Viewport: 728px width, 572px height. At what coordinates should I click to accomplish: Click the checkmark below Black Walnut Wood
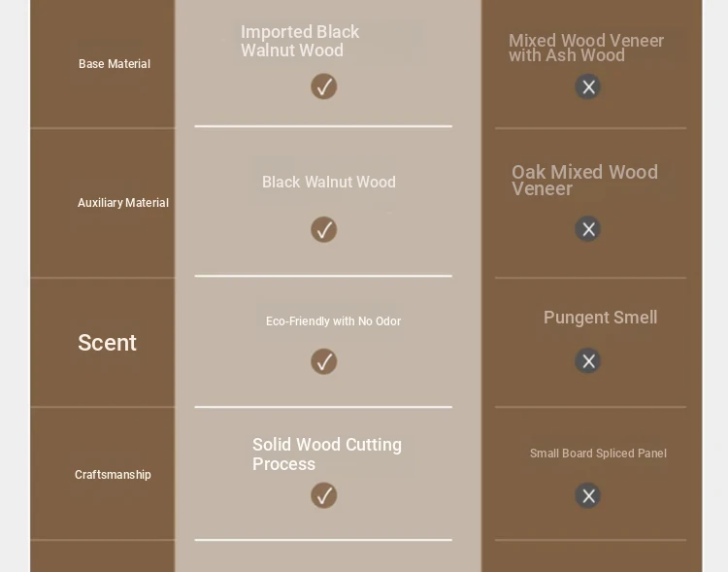tap(323, 229)
